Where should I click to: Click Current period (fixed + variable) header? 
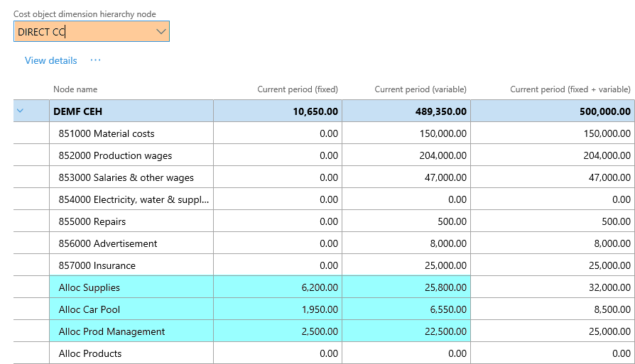tap(570, 89)
